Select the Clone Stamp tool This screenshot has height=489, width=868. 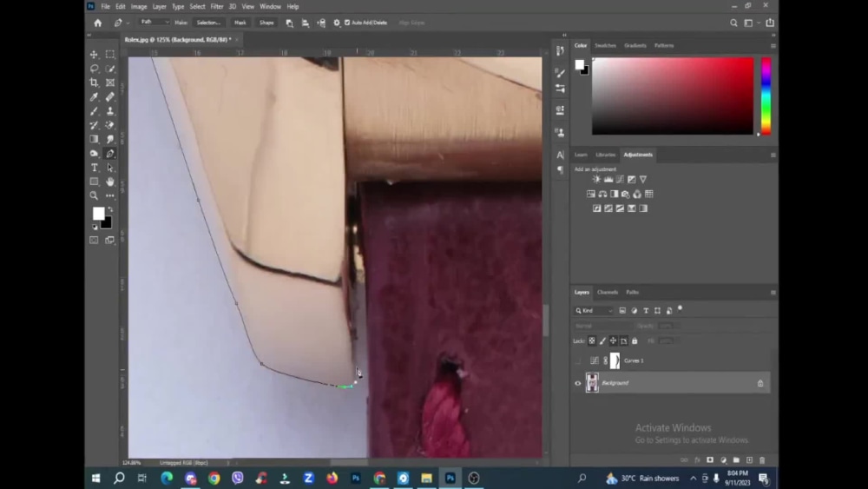110,111
